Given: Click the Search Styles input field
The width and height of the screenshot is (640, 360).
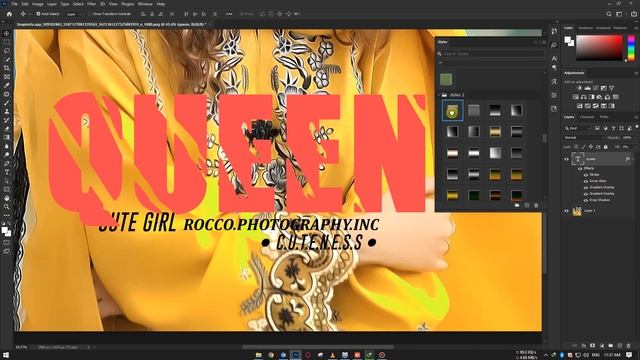Looking at the screenshot, I should click(x=493, y=53).
